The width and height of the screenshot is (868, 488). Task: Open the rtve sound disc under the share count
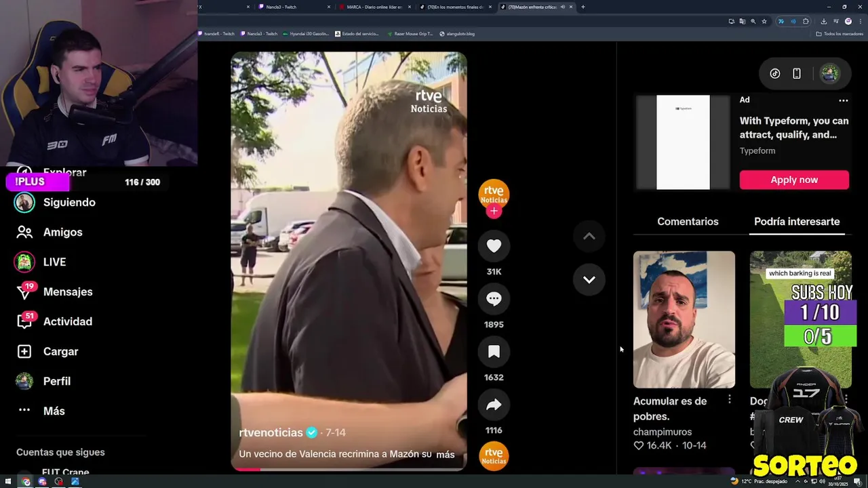point(494,455)
